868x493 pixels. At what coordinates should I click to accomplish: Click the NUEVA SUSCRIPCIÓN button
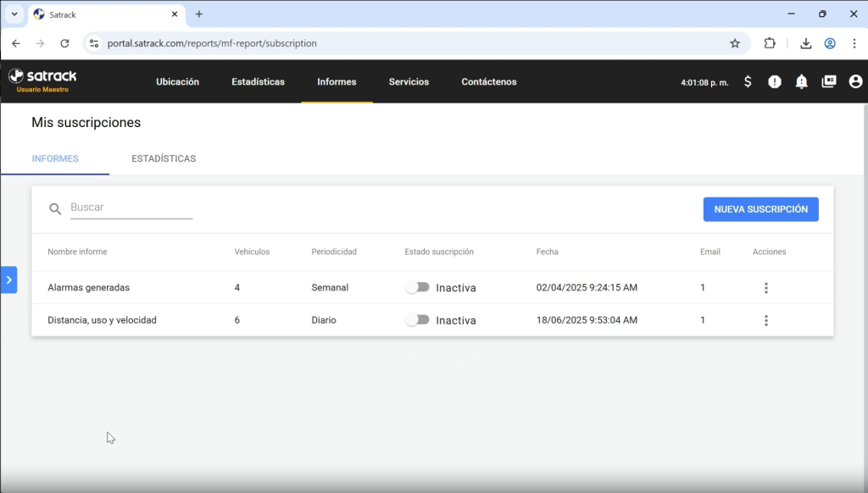(x=760, y=209)
